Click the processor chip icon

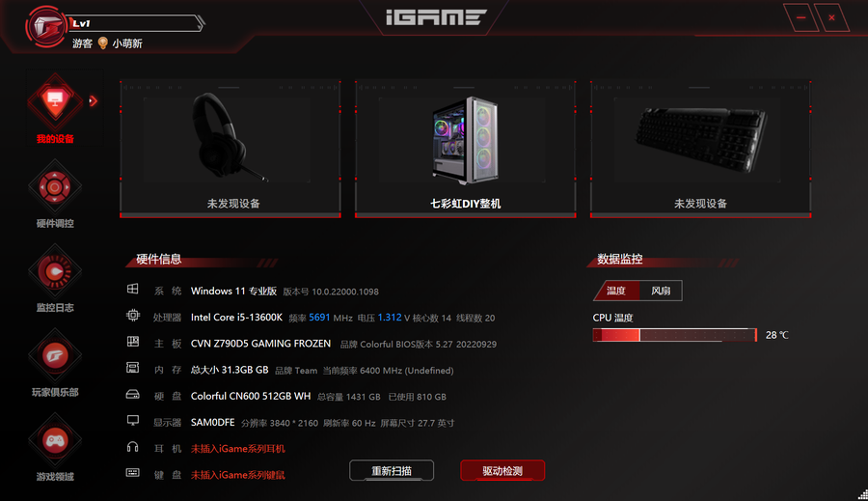click(x=133, y=316)
